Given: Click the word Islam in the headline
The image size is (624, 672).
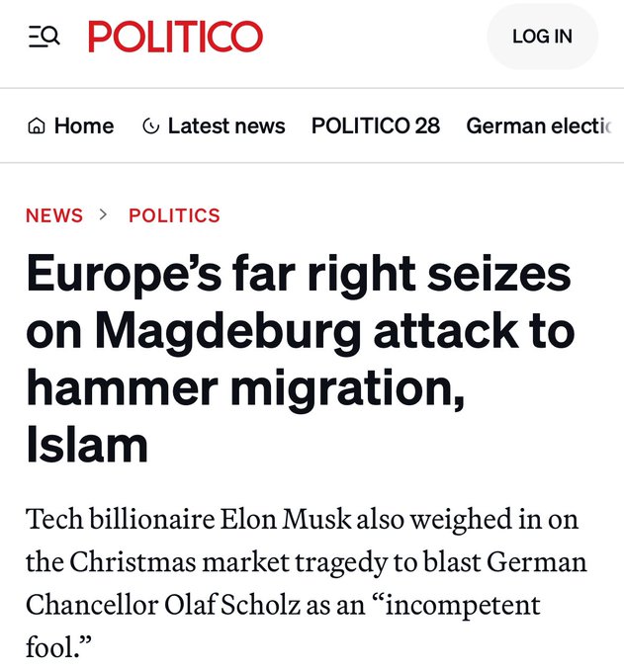Looking at the screenshot, I should [87, 446].
